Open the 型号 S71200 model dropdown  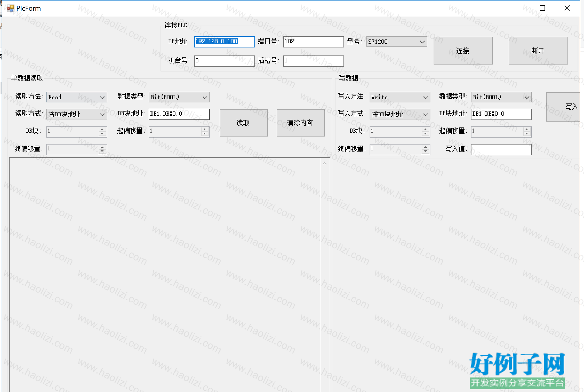(397, 42)
